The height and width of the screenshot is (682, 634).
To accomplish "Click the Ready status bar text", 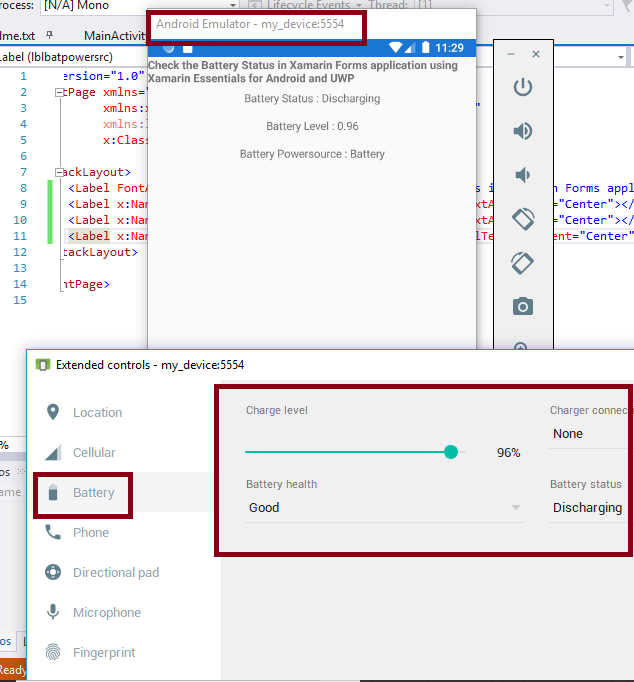I will pyautogui.click(x=13, y=670).
